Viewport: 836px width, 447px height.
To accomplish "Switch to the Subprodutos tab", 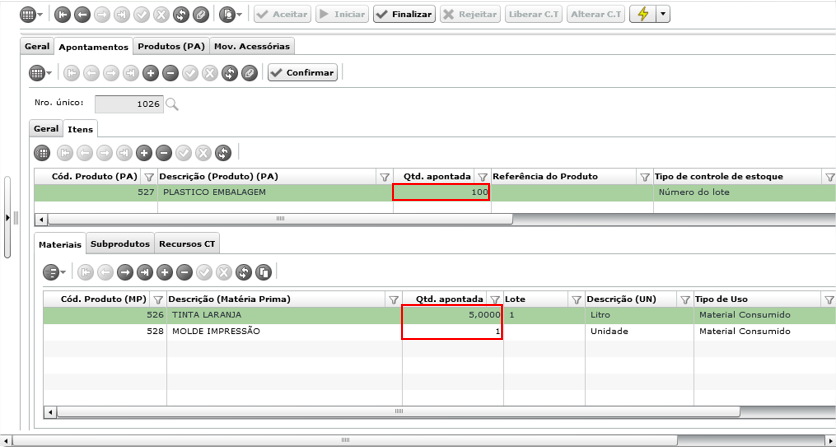I will (x=120, y=244).
